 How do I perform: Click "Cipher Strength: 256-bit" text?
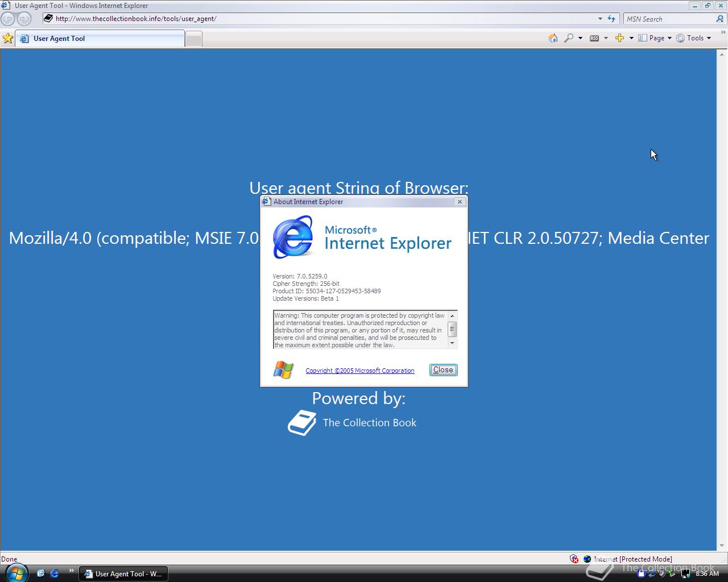[x=306, y=284]
